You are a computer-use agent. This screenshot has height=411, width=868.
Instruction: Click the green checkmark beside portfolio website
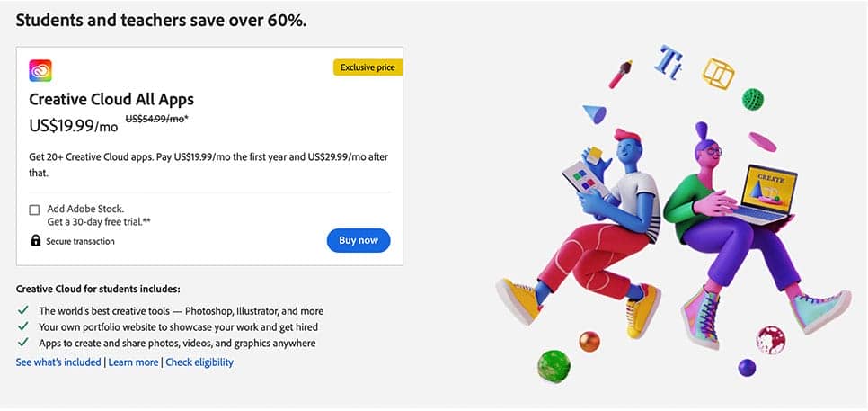point(22,327)
